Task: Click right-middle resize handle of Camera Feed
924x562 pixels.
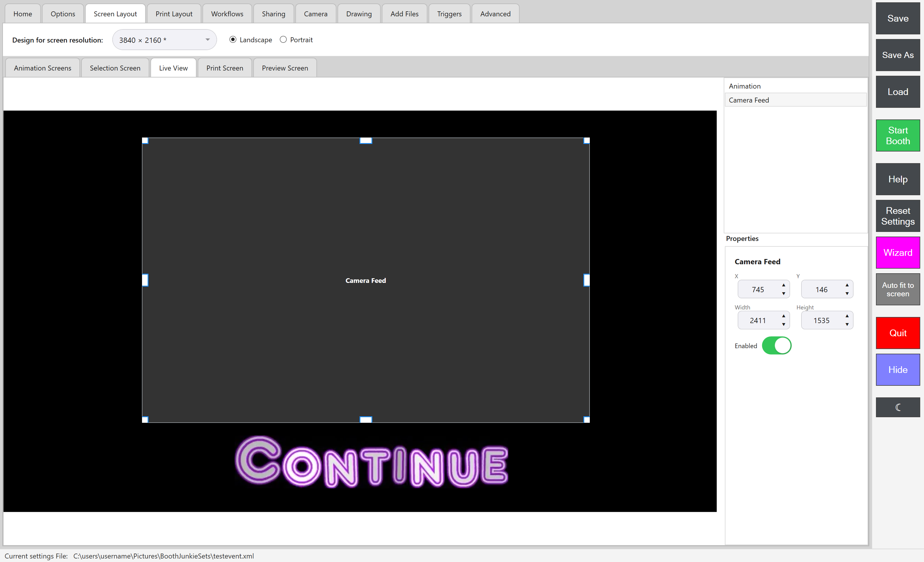Action: pos(587,280)
